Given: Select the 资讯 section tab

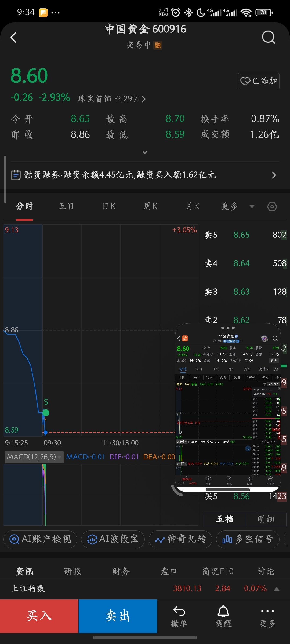Looking at the screenshot, I should [24, 571].
